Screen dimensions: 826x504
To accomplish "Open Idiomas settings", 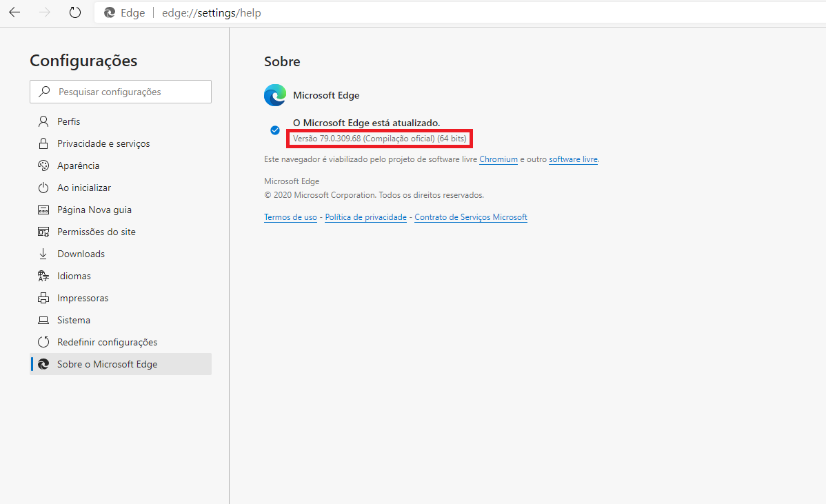I will point(121,276).
